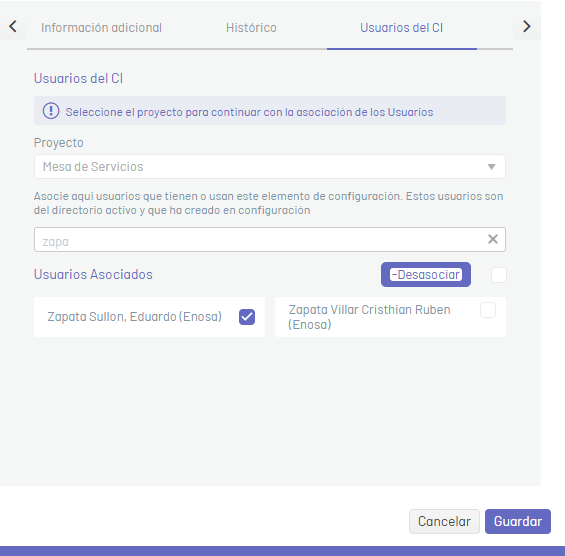
Task: Click the Usuarios Asociados heading
Action: coord(93,275)
